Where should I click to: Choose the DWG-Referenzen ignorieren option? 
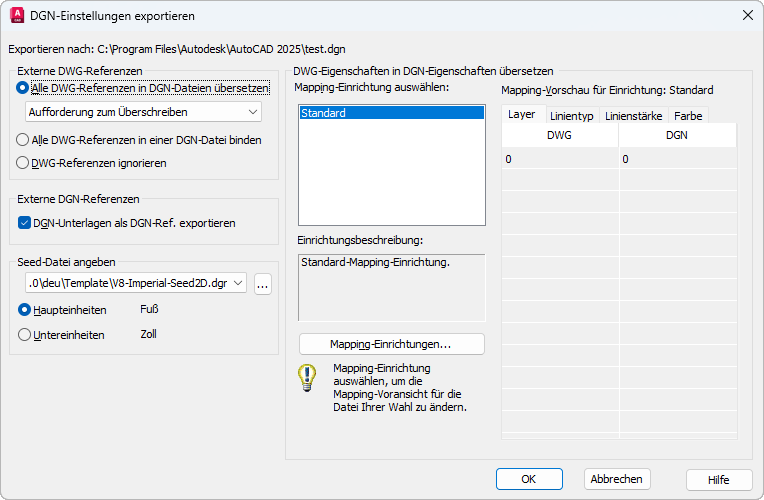(x=24, y=162)
